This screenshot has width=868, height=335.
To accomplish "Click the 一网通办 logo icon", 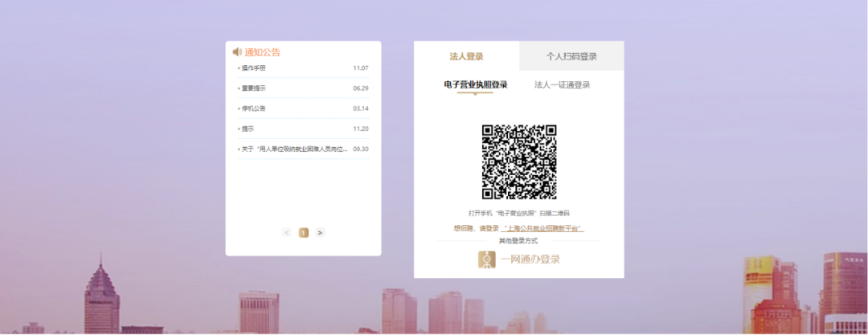I will pos(487,259).
